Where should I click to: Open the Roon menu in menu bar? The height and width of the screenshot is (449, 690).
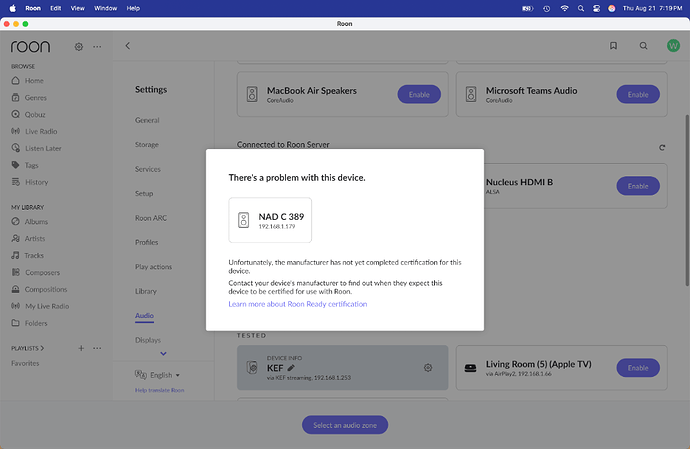(33, 8)
